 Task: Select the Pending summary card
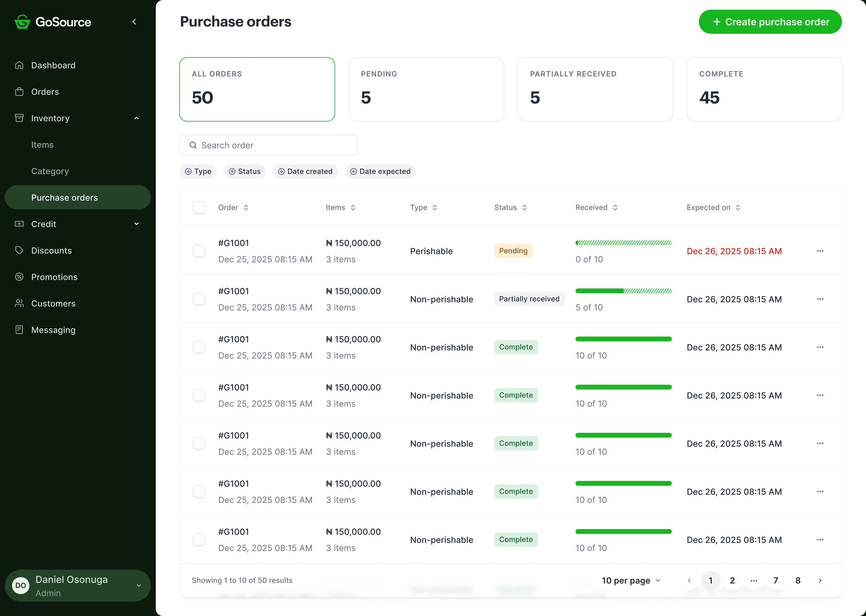tap(426, 90)
